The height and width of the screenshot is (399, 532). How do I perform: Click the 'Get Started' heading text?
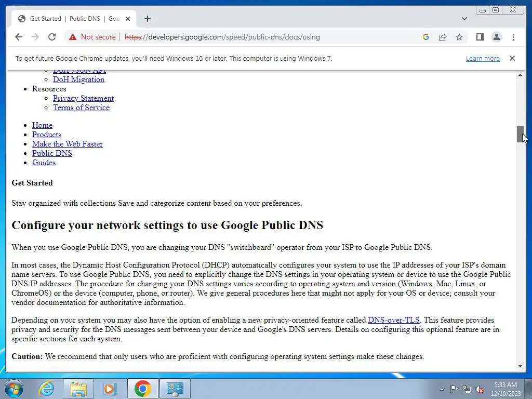click(32, 183)
